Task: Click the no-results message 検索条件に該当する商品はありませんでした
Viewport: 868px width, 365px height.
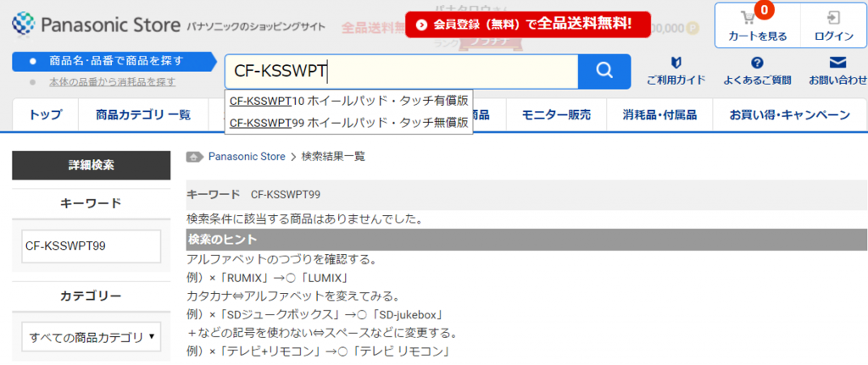Action: (305, 219)
